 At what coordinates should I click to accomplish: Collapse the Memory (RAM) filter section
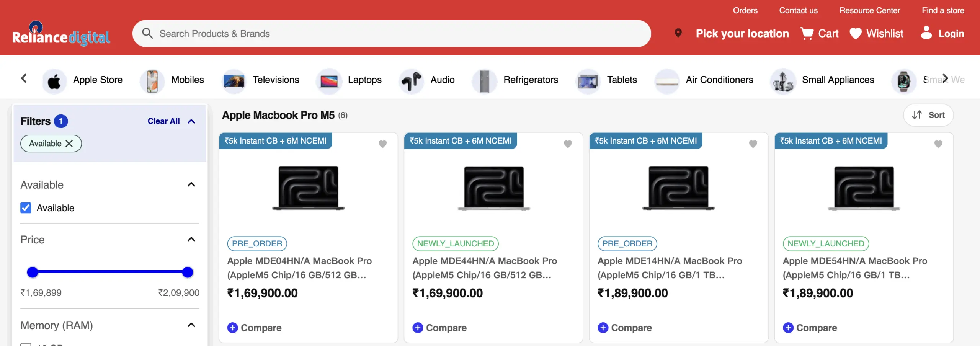(x=191, y=325)
